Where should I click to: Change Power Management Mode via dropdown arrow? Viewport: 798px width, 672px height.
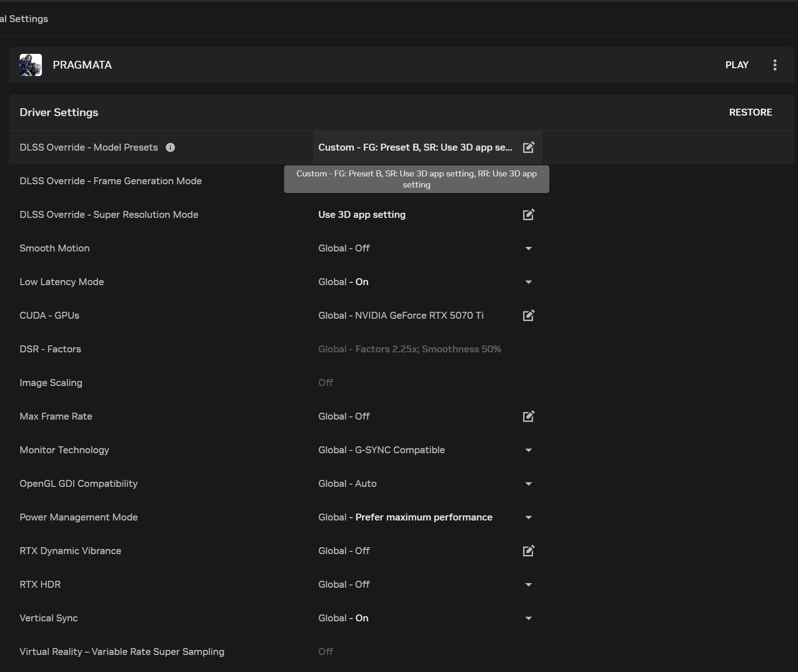(x=529, y=517)
